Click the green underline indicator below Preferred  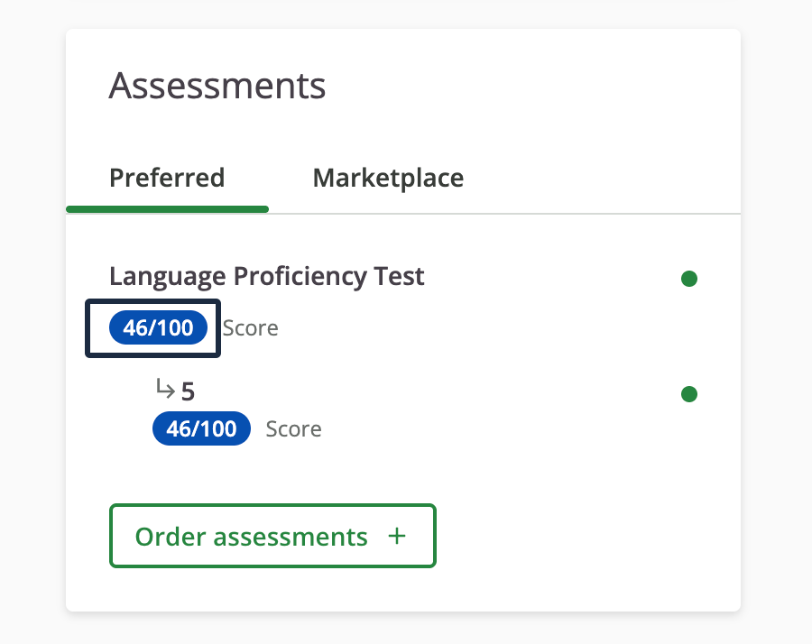[167, 208]
